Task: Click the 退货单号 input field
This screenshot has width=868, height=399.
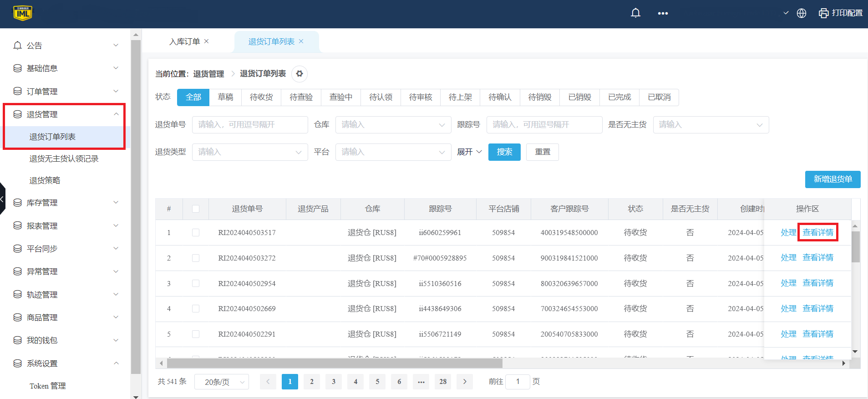Action: point(250,125)
